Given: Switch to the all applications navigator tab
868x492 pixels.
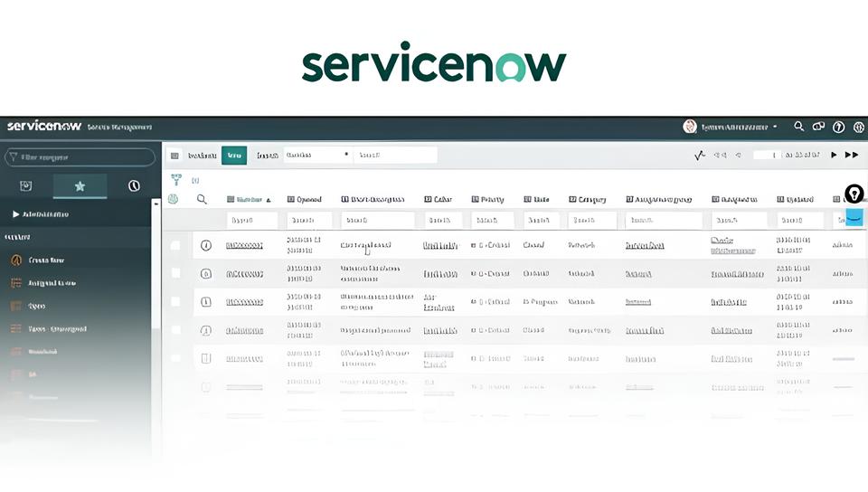Looking at the screenshot, I should (x=26, y=186).
